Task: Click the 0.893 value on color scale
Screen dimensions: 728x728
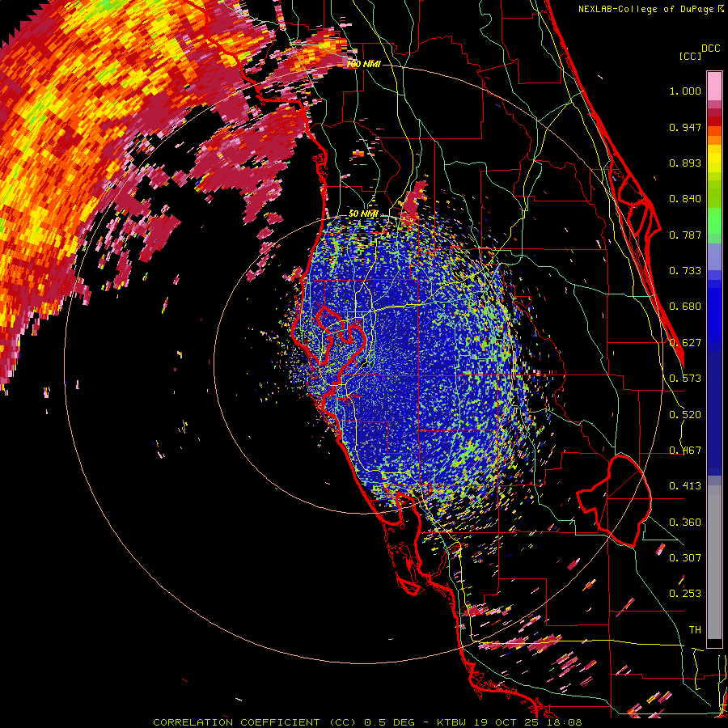Action: (685, 163)
